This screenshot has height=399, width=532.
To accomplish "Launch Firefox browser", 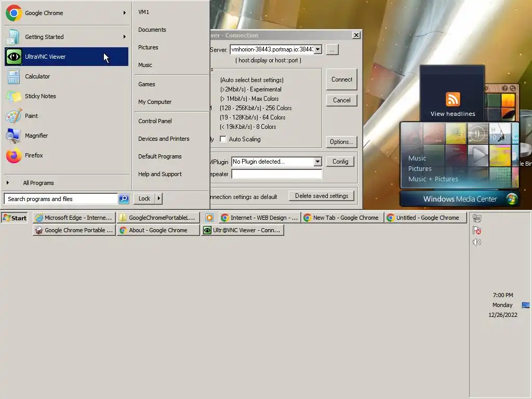I will point(66,155).
